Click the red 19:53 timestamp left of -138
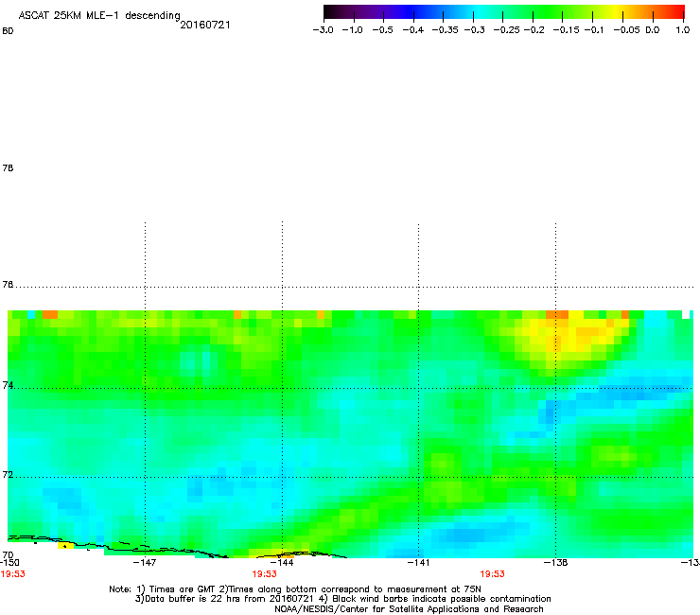 tap(493, 574)
